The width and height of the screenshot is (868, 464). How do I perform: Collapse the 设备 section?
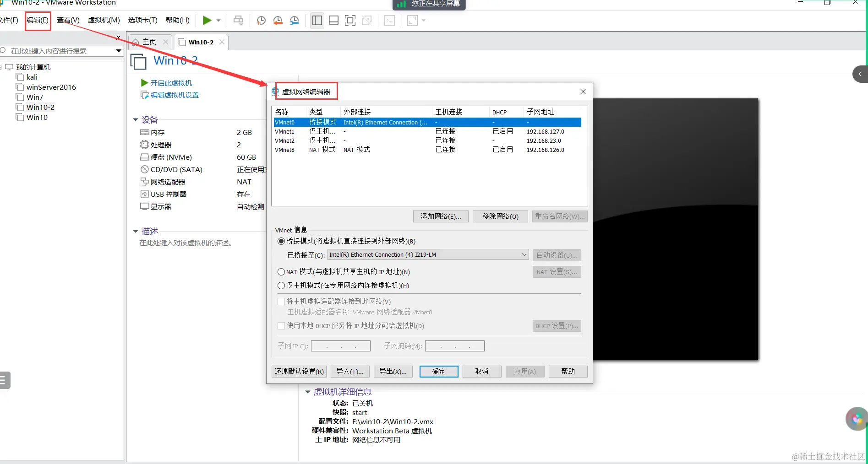[x=136, y=120]
